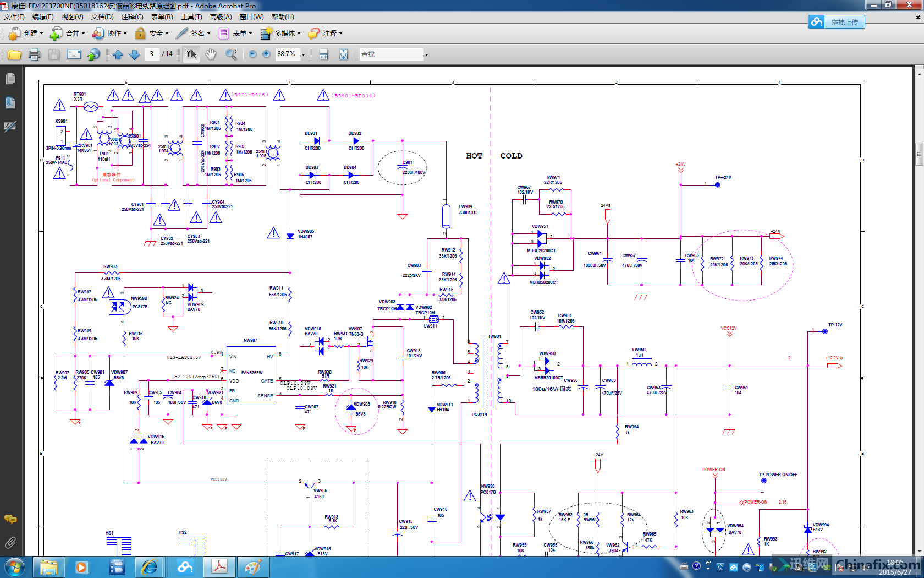Screen dimensions: 924x578
Task: Click the fit width scrolling icon
Action: tap(323, 54)
